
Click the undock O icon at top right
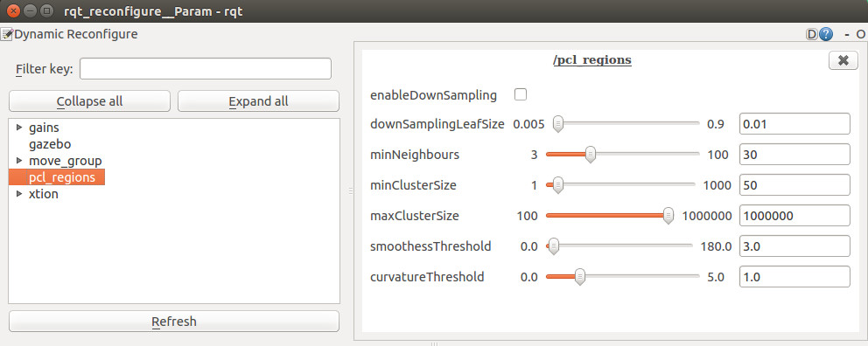click(861, 35)
